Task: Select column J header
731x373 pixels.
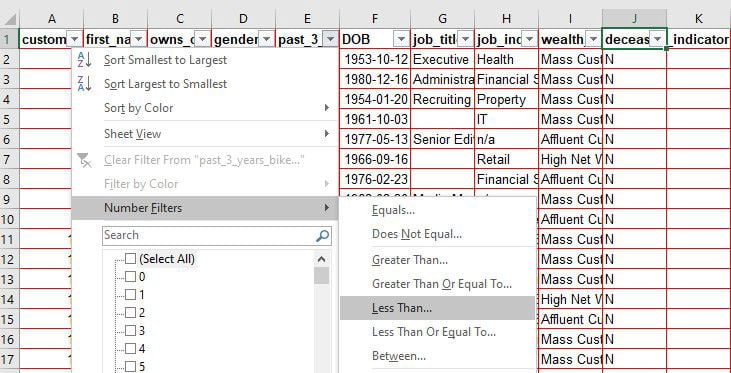Action: pos(634,19)
